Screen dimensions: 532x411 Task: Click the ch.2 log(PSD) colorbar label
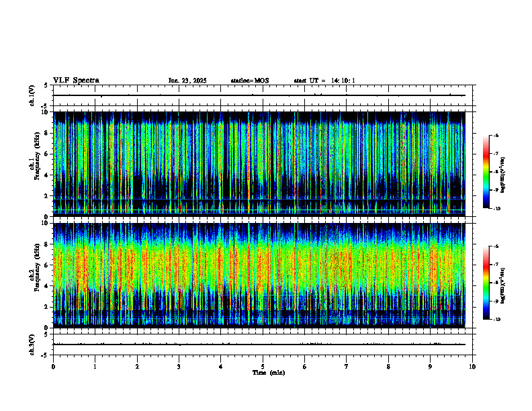tap(503, 285)
